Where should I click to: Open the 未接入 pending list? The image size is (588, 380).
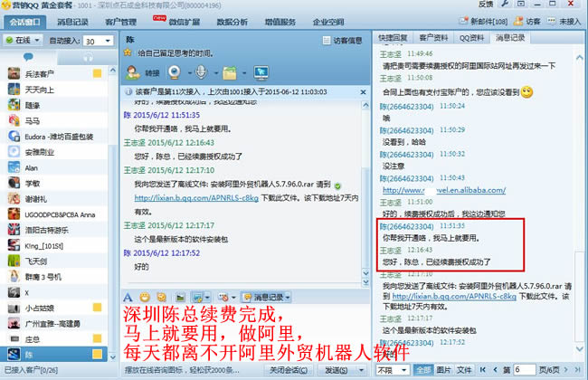564,22
